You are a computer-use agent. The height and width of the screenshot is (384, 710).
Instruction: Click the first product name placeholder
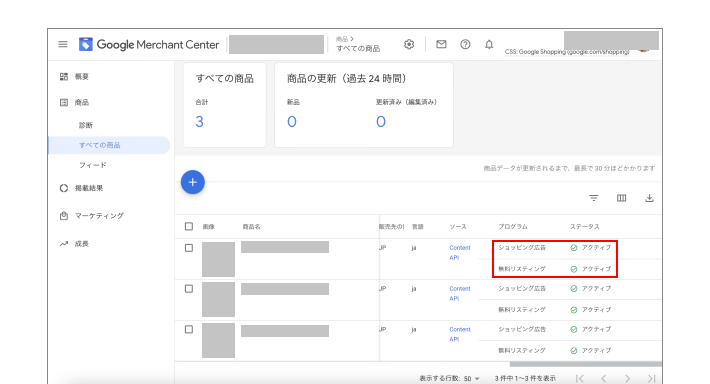(x=285, y=247)
